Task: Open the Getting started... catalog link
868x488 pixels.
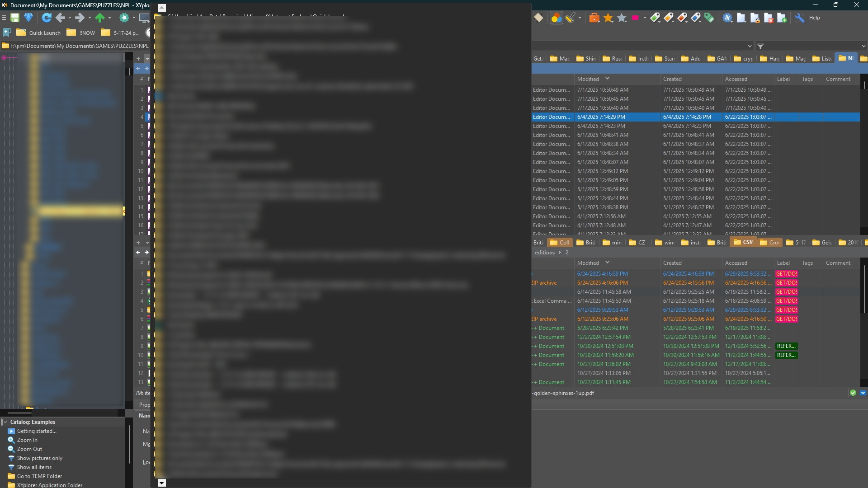Action: [x=36, y=431]
